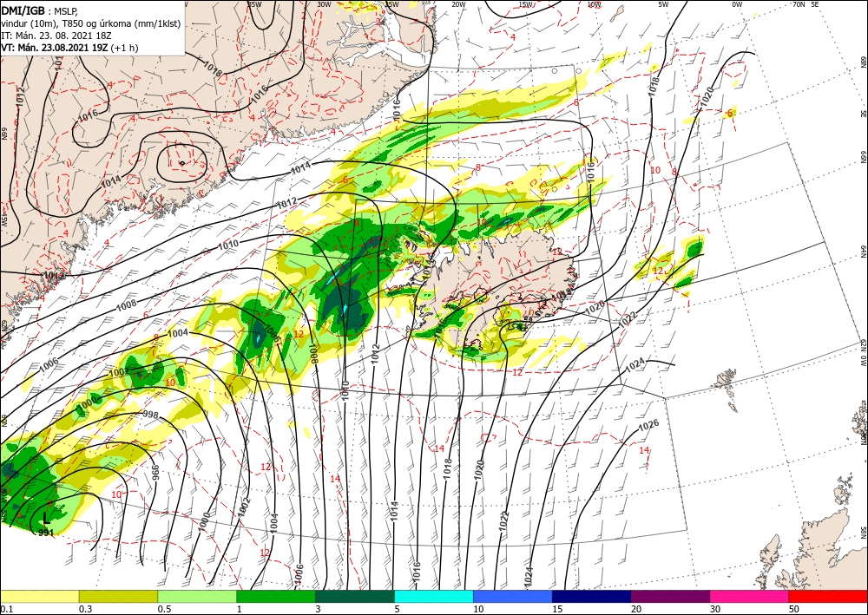Click the "998" isobar label
The width and height of the screenshot is (868, 615).
(150, 415)
